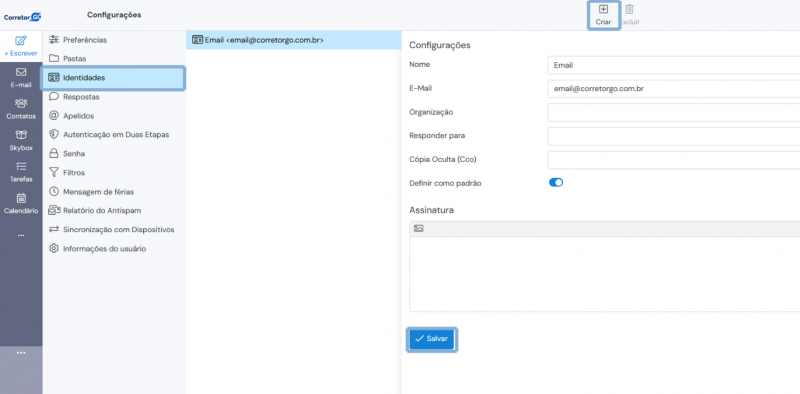Expand the sidebar three-dots more menu
The height and width of the screenshot is (394, 800).
pyautogui.click(x=21, y=236)
